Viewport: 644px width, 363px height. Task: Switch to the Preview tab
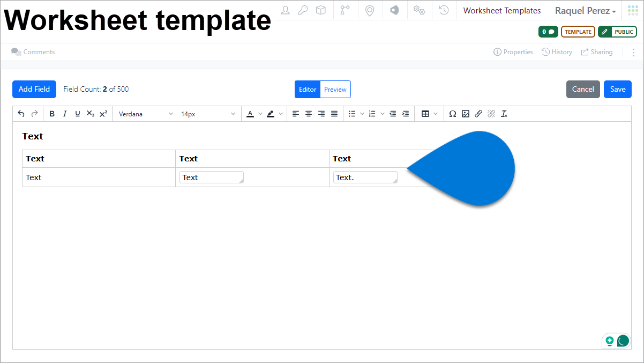pyautogui.click(x=335, y=90)
